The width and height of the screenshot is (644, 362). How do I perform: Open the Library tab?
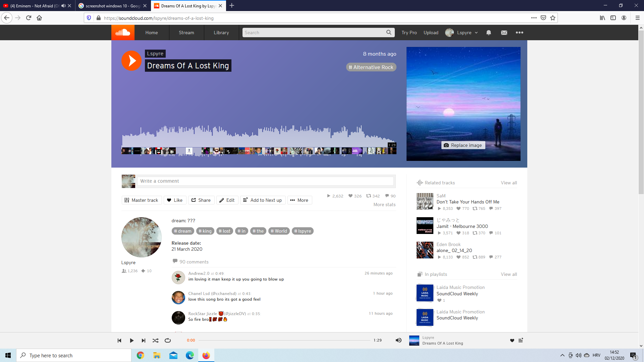[x=221, y=33]
